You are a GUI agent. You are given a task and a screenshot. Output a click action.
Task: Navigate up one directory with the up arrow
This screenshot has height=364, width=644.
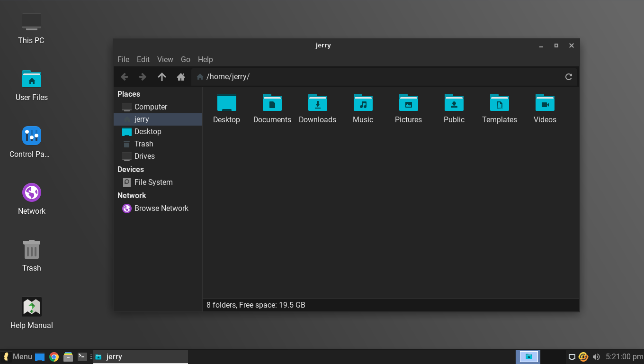(161, 76)
